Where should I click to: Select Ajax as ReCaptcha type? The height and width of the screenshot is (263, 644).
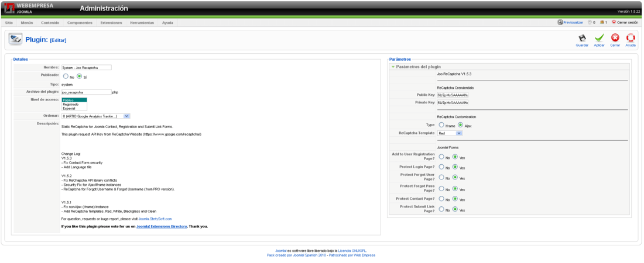460,124
